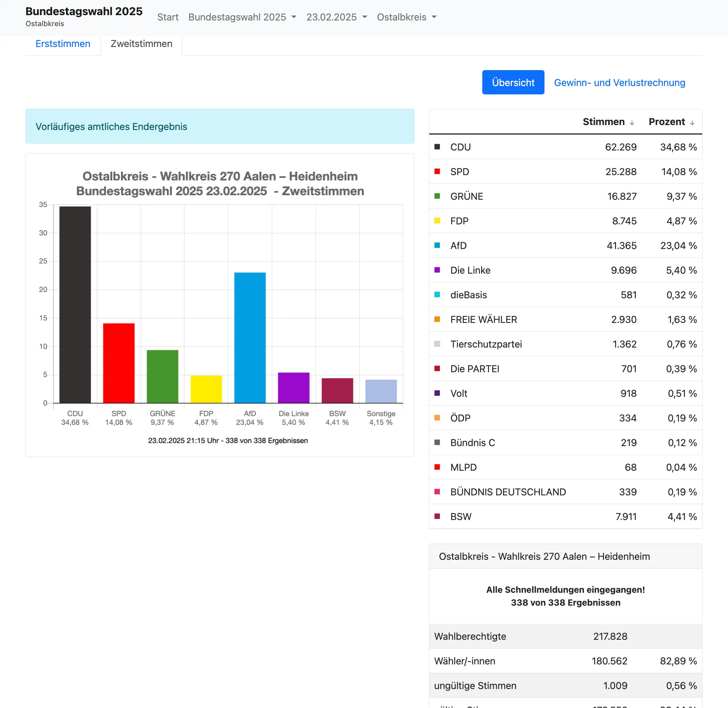Select the Wahlberechtigte value 217.828

610,636
